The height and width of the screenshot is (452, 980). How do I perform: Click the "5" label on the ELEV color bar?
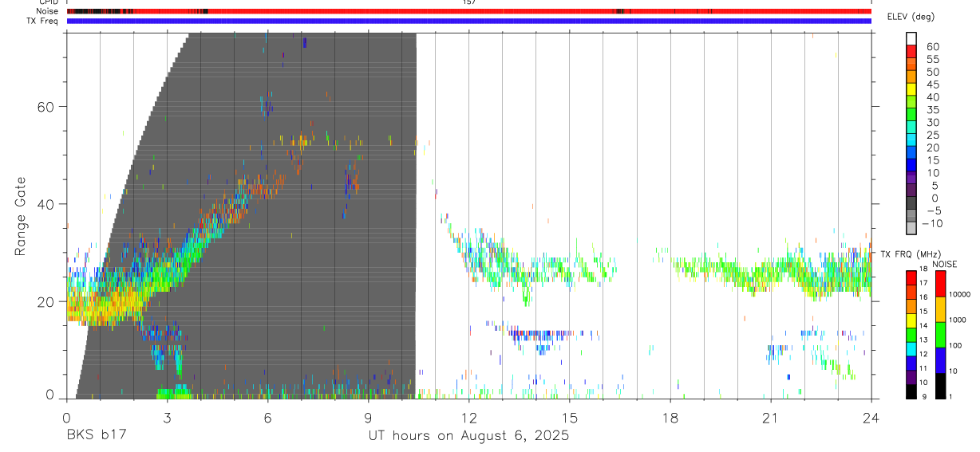[x=935, y=186]
